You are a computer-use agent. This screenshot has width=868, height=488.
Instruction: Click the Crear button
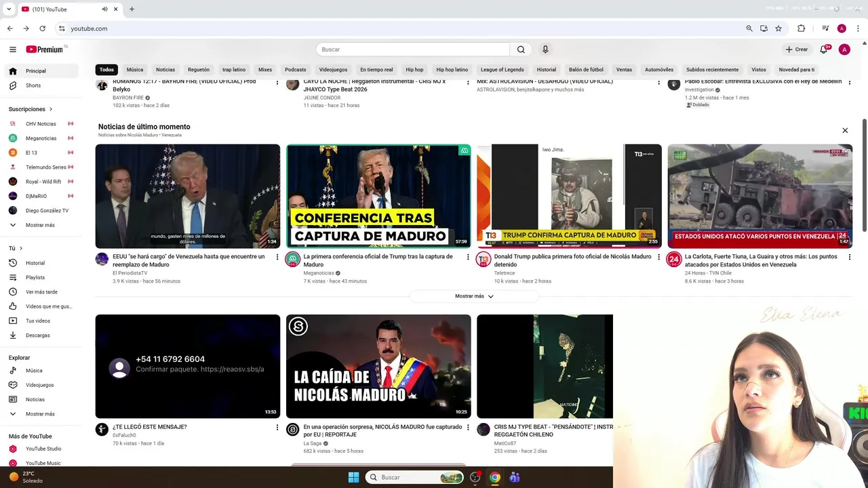797,49
